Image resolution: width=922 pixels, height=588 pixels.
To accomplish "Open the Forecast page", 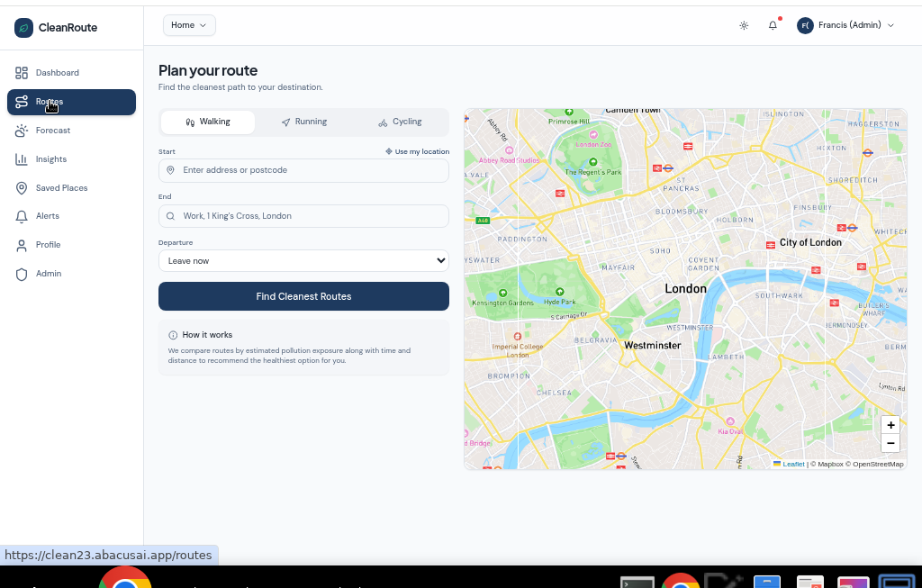I will click(71, 131).
